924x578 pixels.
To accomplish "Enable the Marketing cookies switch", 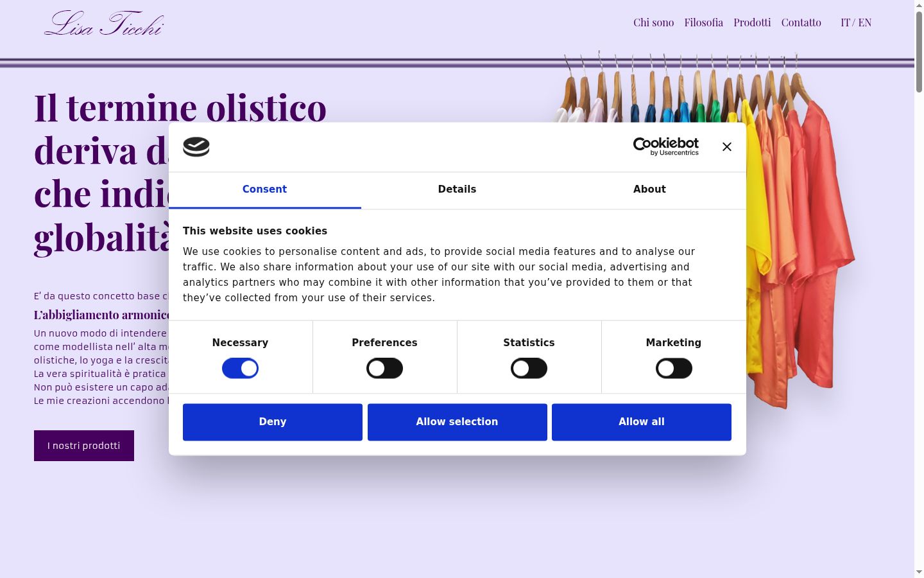I will [674, 368].
